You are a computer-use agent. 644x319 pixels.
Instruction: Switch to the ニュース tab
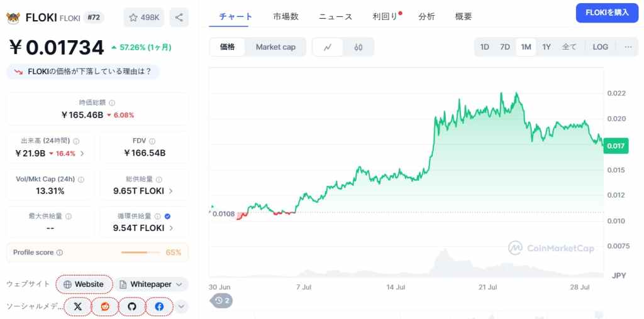[x=335, y=17]
